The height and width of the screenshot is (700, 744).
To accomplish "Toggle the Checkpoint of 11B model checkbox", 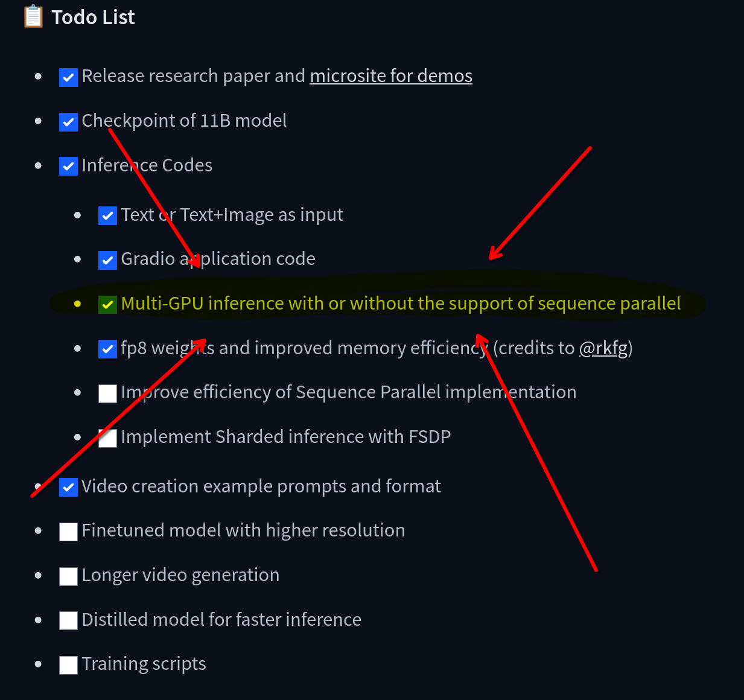I will click(68, 122).
